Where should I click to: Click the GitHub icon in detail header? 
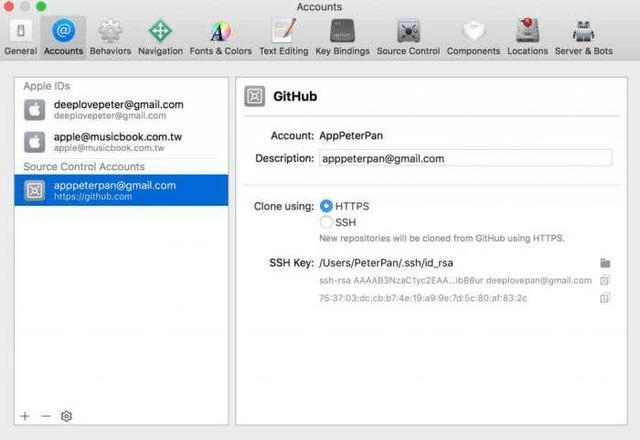(255, 96)
